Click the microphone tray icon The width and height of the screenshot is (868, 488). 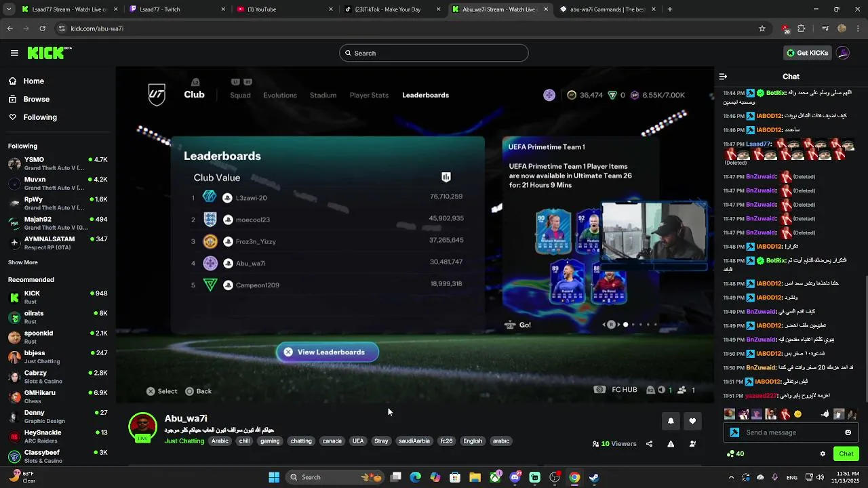[x=774, y=477]
